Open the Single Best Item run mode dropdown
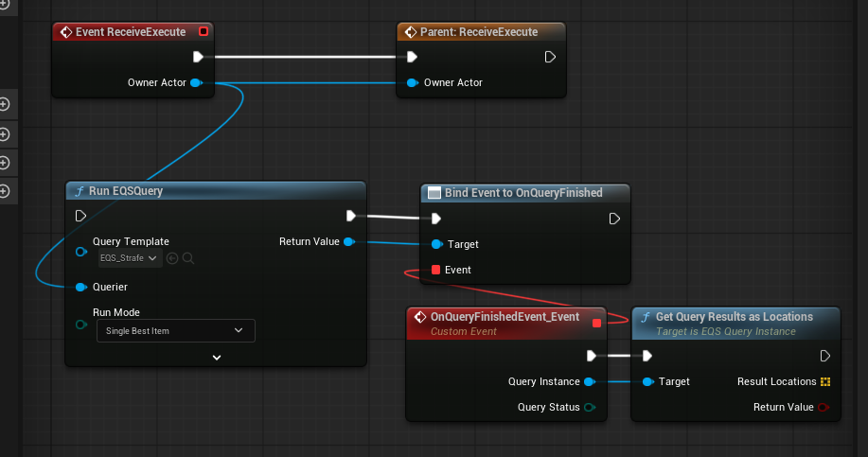 pyautogui.click(x=176, y=330)
